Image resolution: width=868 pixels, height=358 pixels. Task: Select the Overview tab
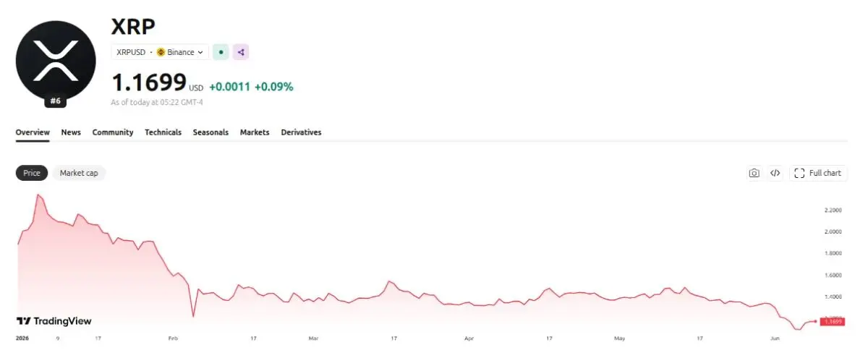coord(33,132)
